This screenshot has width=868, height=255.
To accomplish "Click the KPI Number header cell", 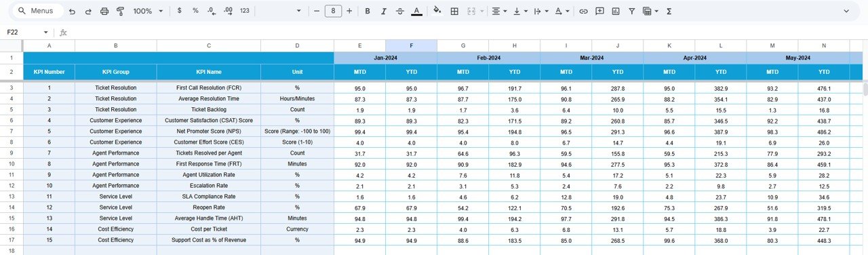I will 49,71.
